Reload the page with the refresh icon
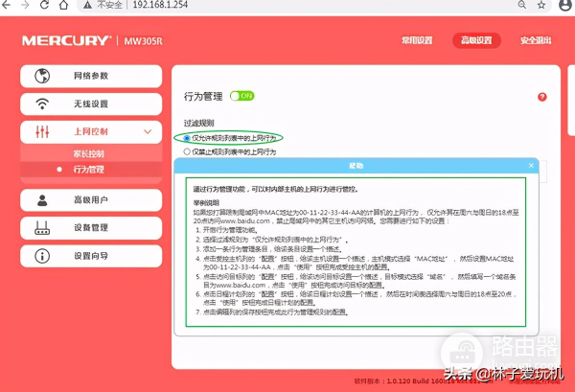Screen dimensions: 575x392 tap(44, 5)
